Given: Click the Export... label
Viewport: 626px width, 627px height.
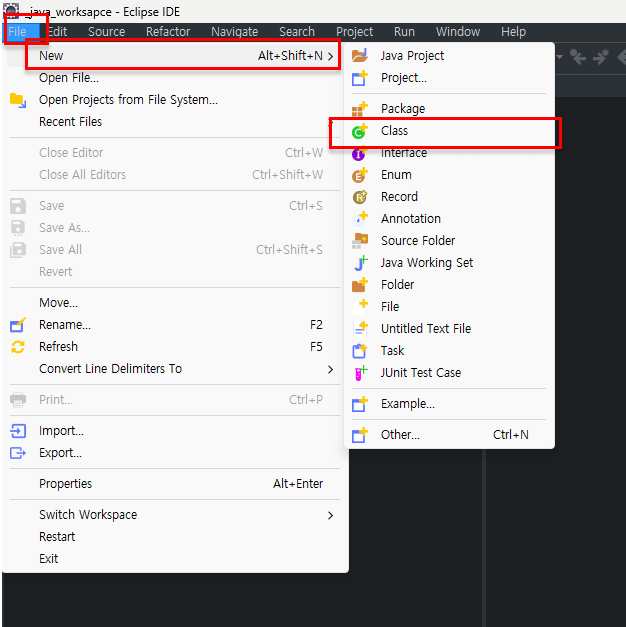Looking at the screenshot, I should (x=60, y=453).
